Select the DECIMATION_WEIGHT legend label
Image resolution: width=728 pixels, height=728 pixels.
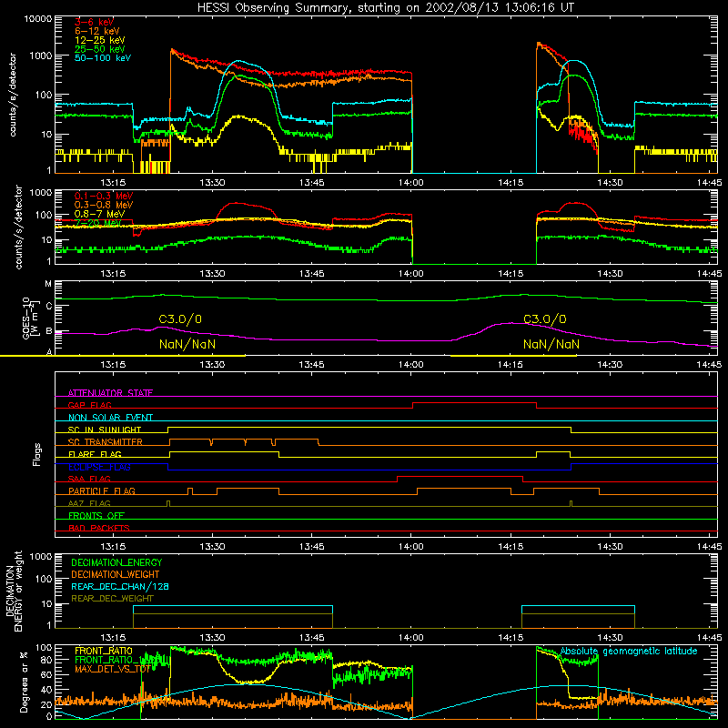tap(116, 574)
